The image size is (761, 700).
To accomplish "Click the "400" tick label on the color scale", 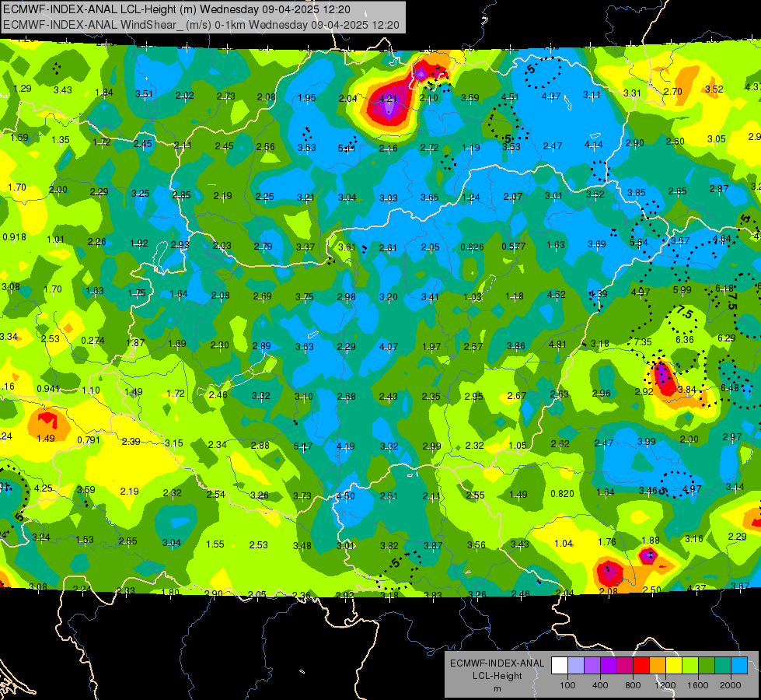I will (600, 685).
